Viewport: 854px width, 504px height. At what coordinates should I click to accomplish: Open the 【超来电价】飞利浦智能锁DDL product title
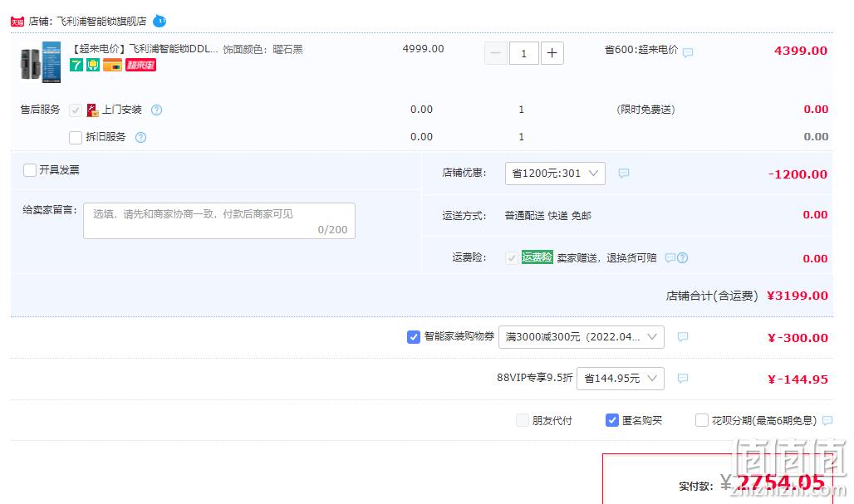[x=145, y=49]
